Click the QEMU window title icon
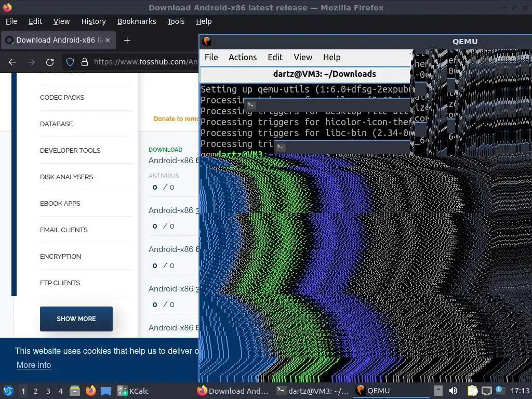 coord(207,42)
